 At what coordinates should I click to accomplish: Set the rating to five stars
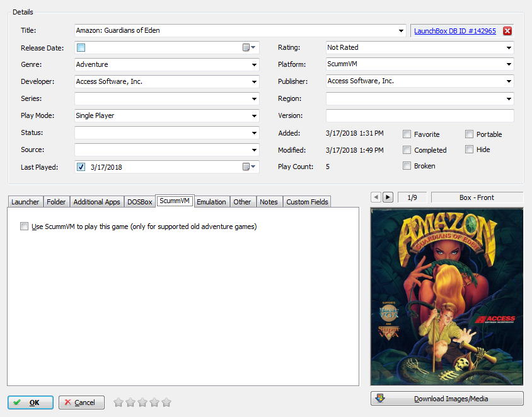click(x=166, y=402)
